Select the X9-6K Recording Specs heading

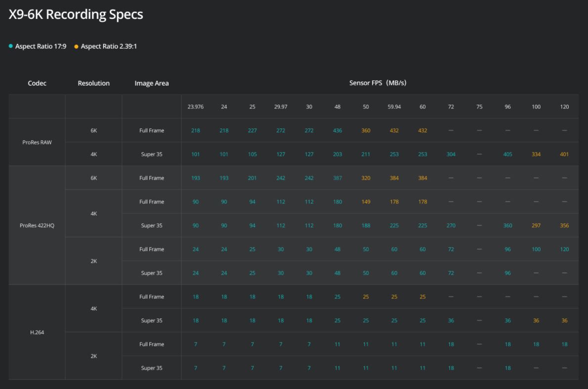point(76,14)
